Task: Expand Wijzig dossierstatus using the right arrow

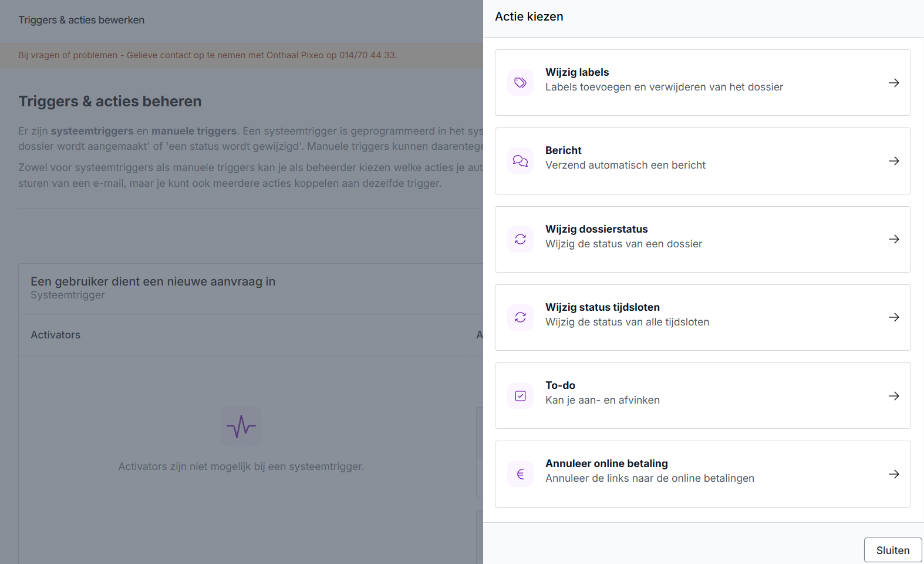Action: [x=893, y=239]
